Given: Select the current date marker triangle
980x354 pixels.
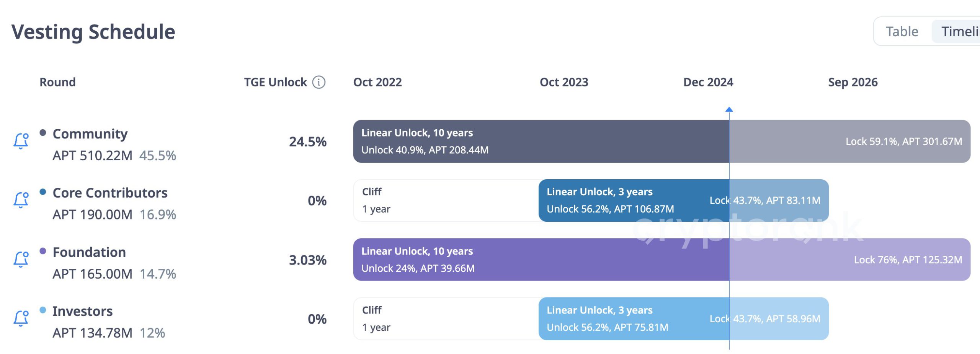Looking at the screenshot, I should 729,109.
